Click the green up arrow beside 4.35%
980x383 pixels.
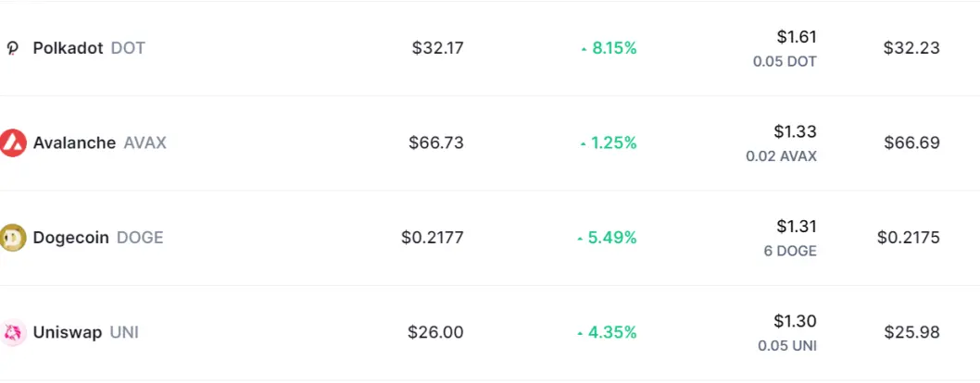point(580,333)
